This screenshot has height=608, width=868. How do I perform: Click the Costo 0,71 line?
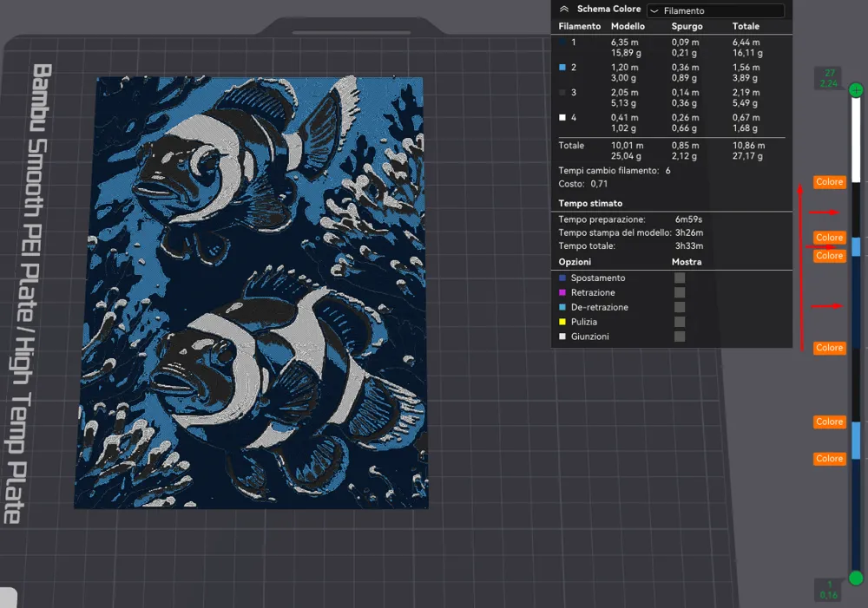[x=583, y=184]
